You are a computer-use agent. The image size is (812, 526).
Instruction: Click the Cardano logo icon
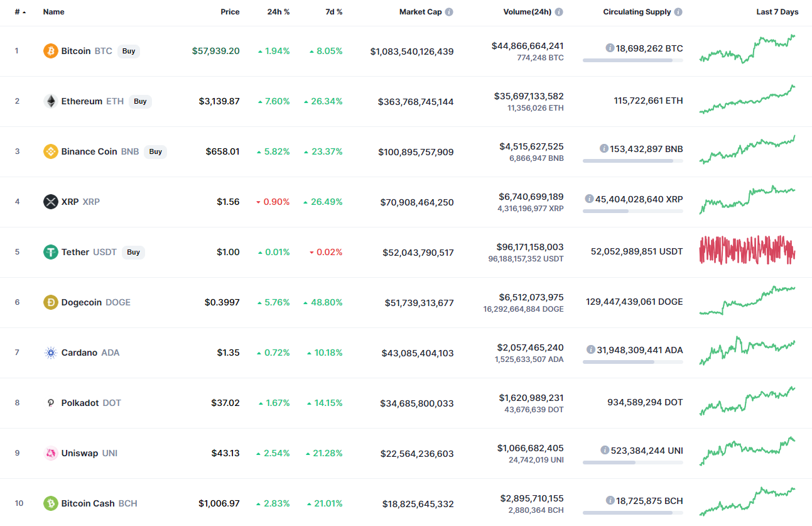[x=51, y=353]
